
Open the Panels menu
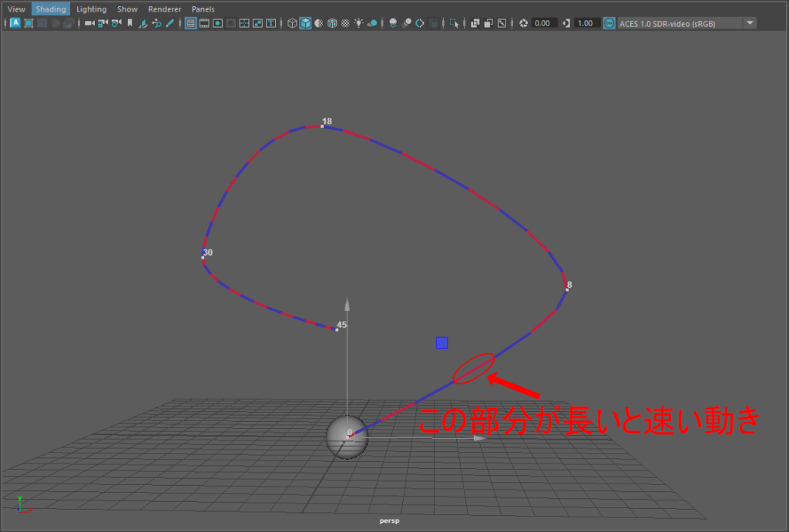tap(203, 9)
